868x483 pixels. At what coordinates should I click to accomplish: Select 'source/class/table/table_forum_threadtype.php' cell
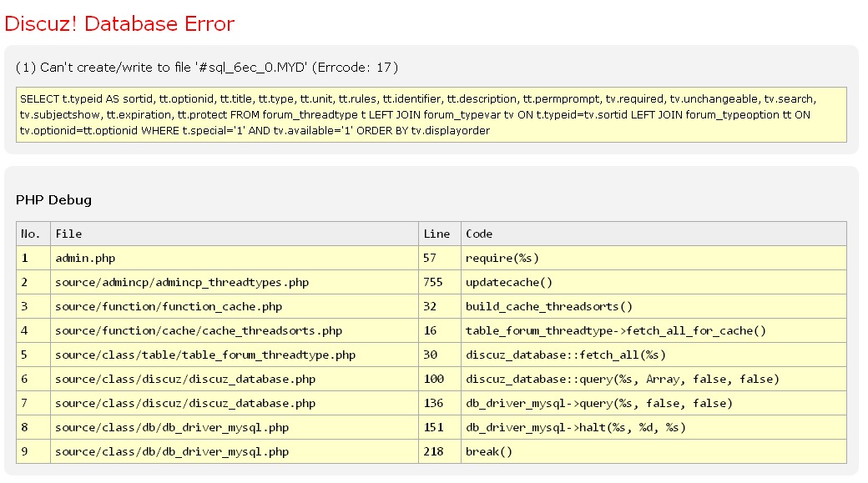coord(235,355)
